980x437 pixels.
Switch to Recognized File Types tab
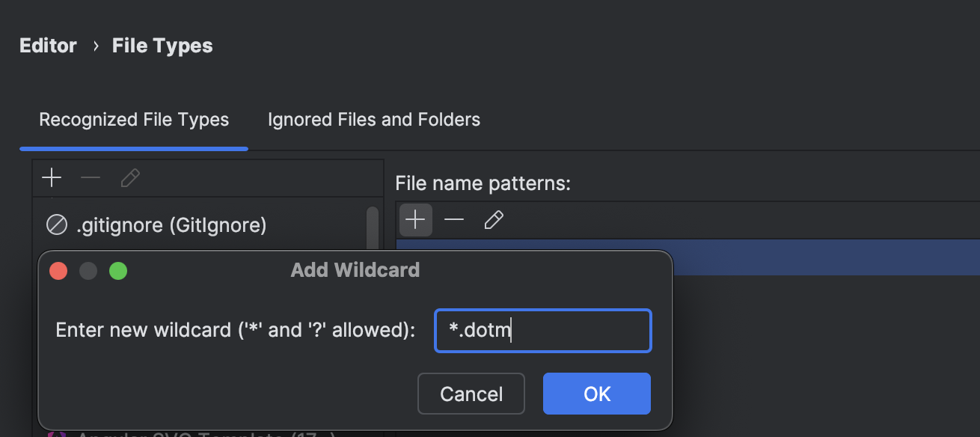(134, 119)
